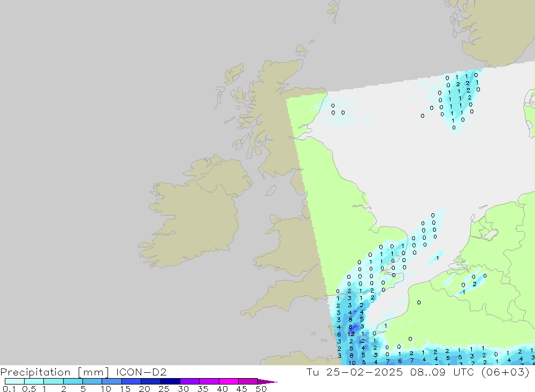
Task: Click the '20' legend scale label
Action: point(144,389)
